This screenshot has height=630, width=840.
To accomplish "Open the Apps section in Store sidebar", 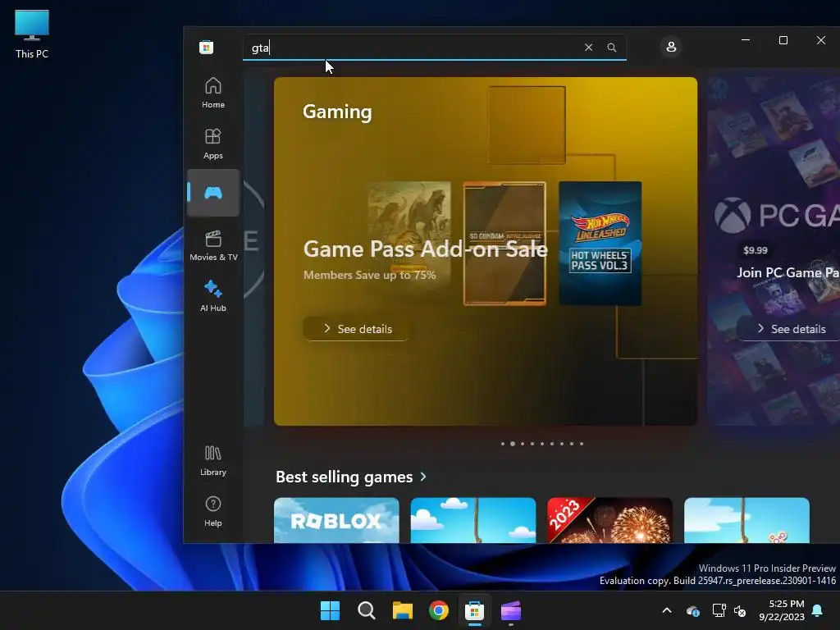I will (x=212, y=144).
